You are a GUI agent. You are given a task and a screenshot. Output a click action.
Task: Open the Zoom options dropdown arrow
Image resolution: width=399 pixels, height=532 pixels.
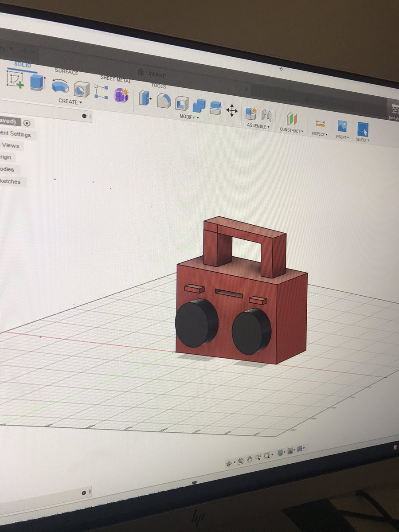272,454
